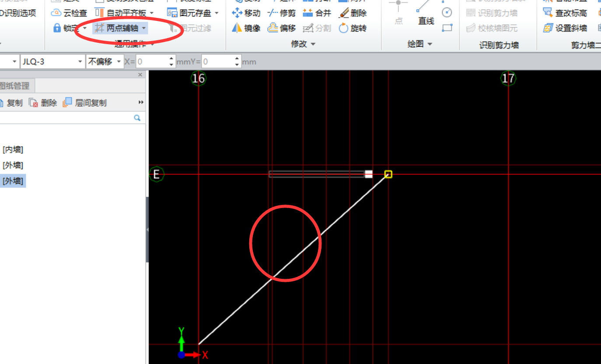Click the 云检查 cloud check icon
601x364 pixels.
click(56, 13)
